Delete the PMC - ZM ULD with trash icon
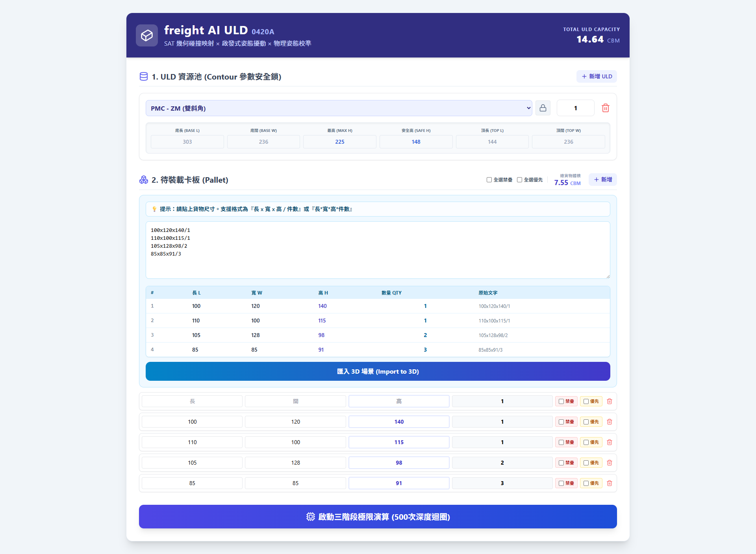 pos(606,108)
